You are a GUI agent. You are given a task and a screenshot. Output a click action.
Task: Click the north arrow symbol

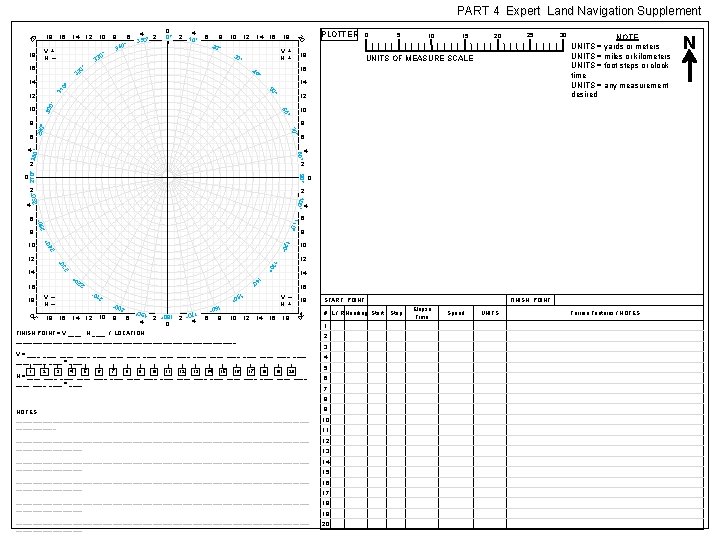tap(689, 59)
